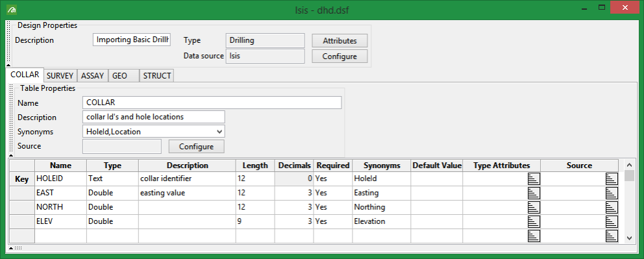The width and height of the screenshot is (644, 259).
Task: Click the 'collar identifier' description cell
Action: [187, 179]
